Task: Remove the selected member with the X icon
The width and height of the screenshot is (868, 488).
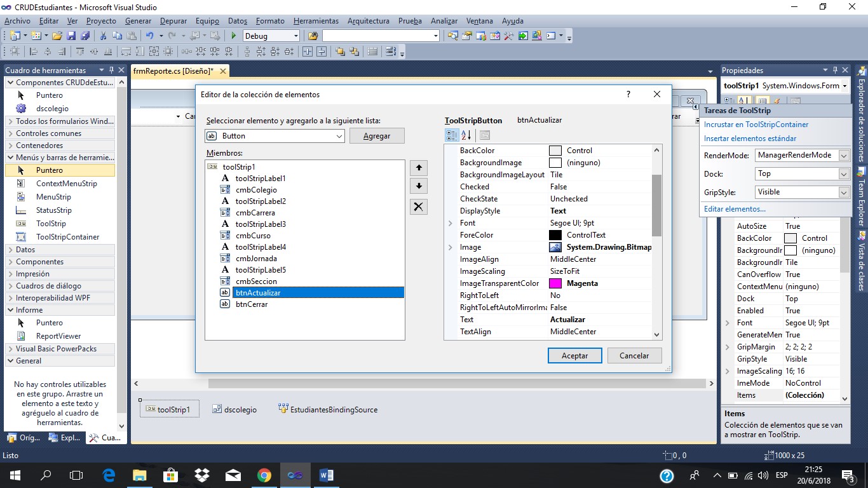Action: [x=418, y=207]
